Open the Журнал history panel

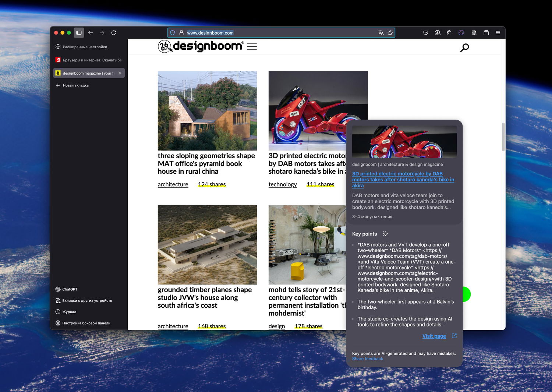click(66, 312)
